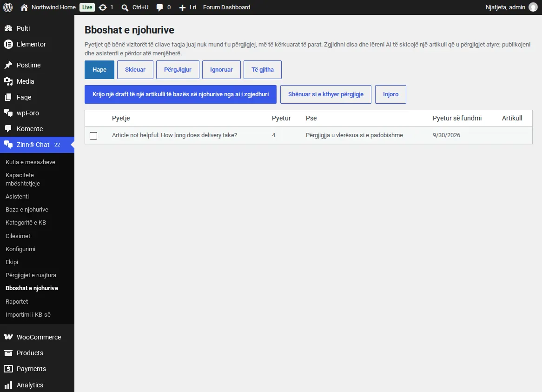Show the Të gjitha filter tab
Screen dimensions: 542x392
pyautogui.click(x=263, y=69)
